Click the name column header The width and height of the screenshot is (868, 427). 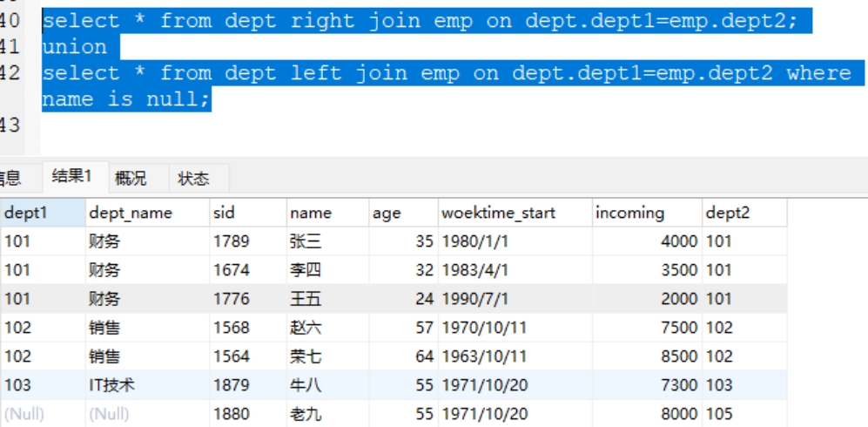click(x=327, y=213)
